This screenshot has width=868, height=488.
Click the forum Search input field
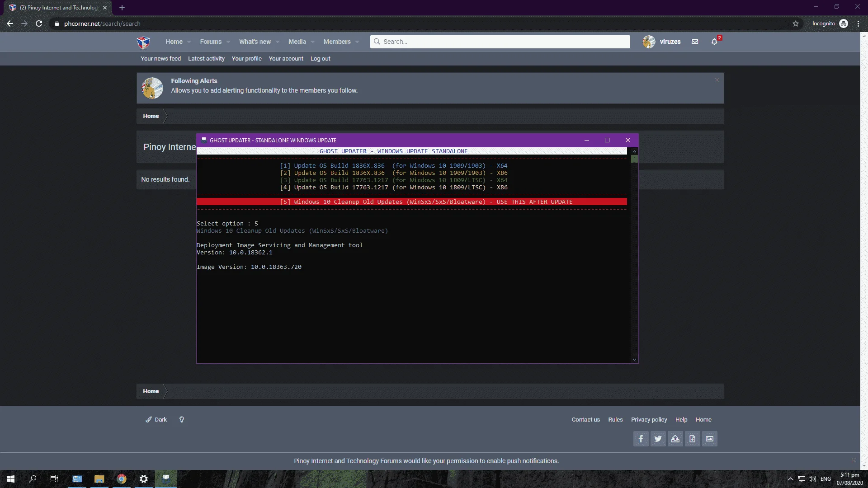point(500,42)
